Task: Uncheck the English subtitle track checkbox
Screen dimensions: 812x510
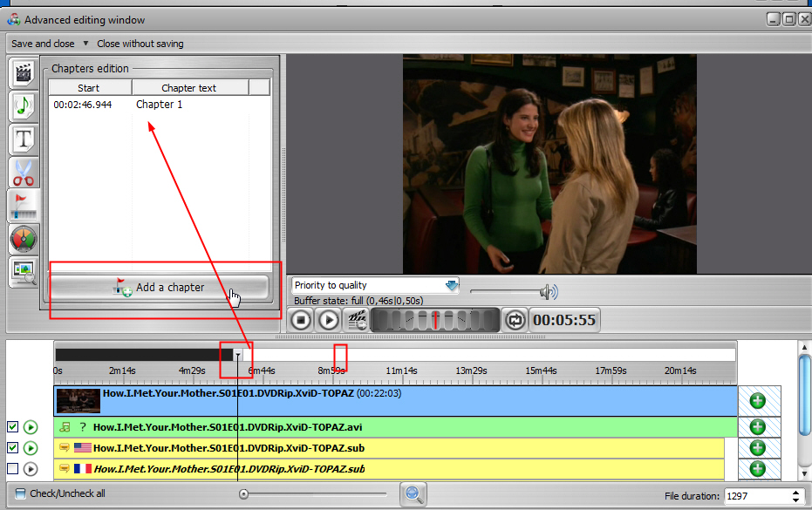Action: pyautogui.click(x=13, y=448)
